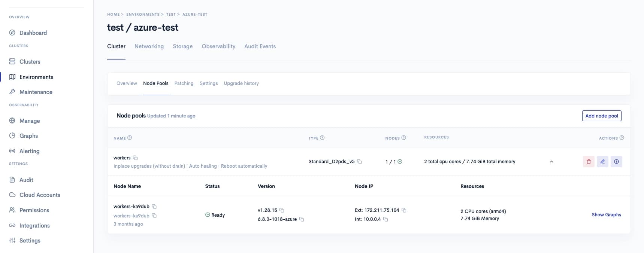Open Alerting in the sidebar

29,151
